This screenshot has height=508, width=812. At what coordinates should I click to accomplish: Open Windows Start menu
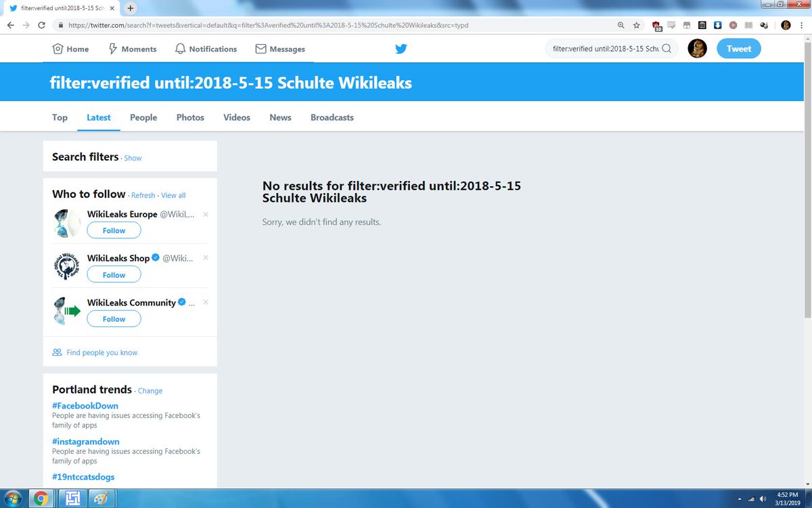pos(14,499)
